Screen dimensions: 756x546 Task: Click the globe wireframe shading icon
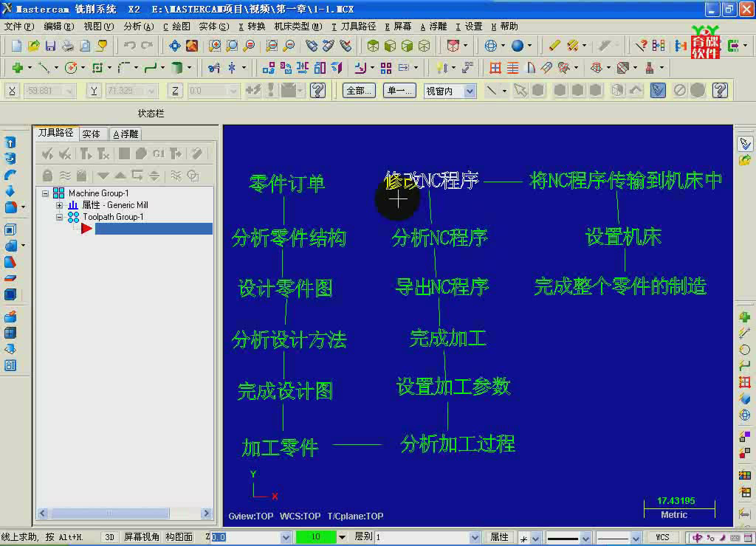490,46
